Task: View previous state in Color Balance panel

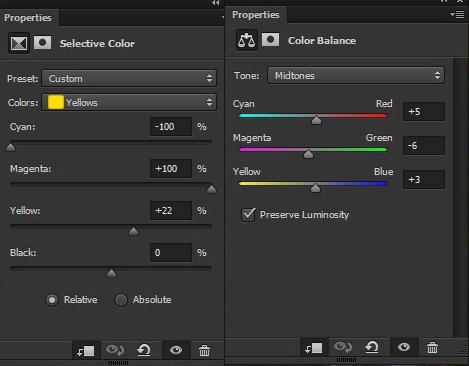Action: click(x=343, y=347)
